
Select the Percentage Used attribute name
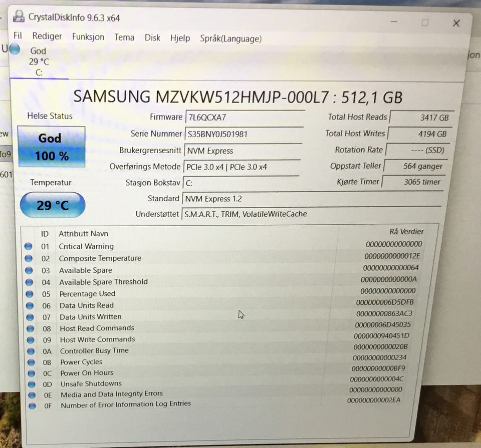click(87, 293)
